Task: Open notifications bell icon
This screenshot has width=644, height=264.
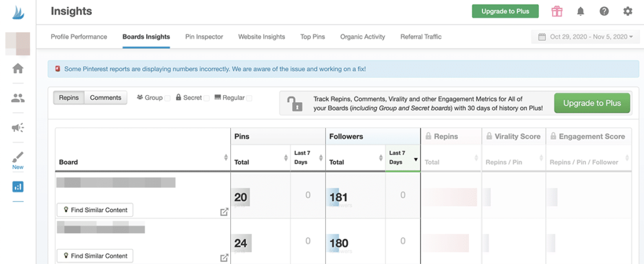Action: pyautogui.click(x=580, y=11)
